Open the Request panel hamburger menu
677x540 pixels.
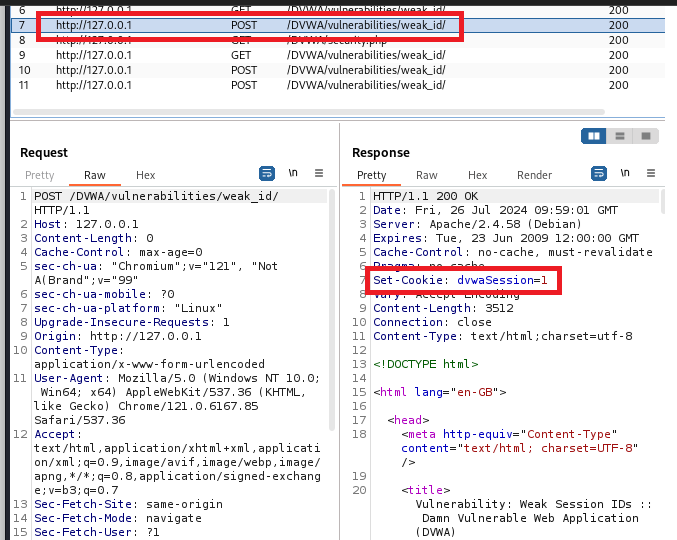pyautogui.click(x=319, y=173)
